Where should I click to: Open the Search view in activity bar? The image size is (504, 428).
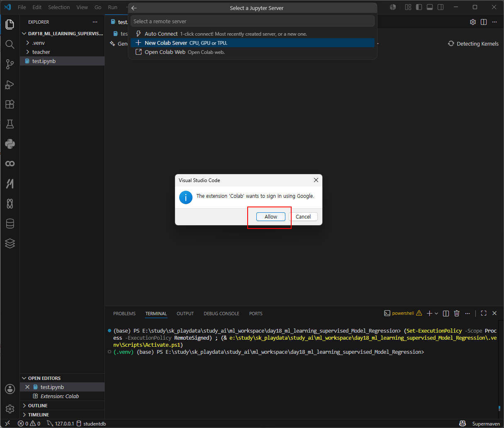click(x=10, y=44)
